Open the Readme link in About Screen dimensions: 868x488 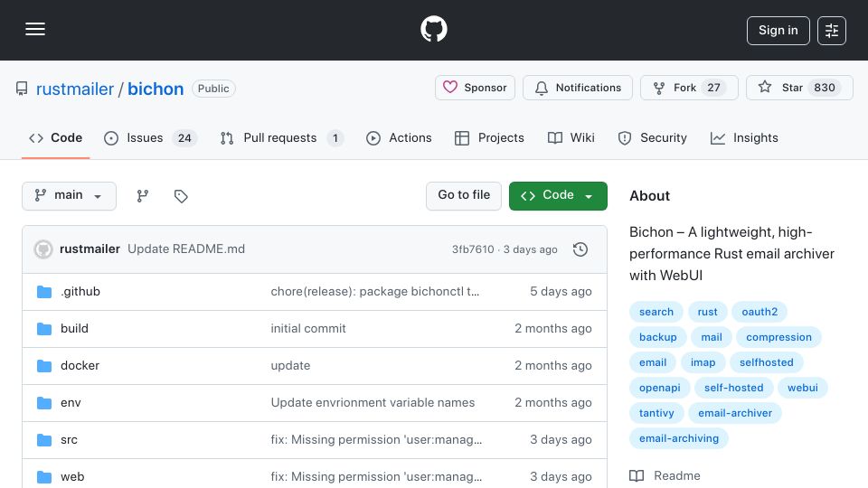[x=665, y=476]
